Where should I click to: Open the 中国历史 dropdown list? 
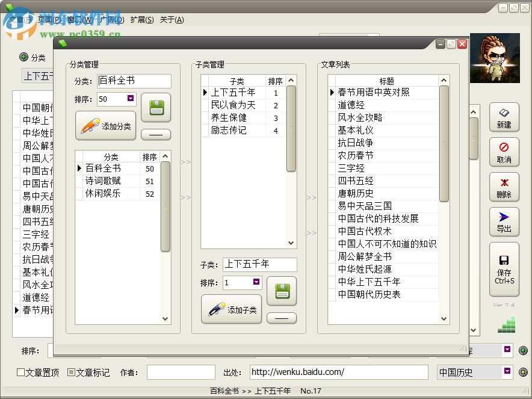pyautogui.click(x=507, y=372)
